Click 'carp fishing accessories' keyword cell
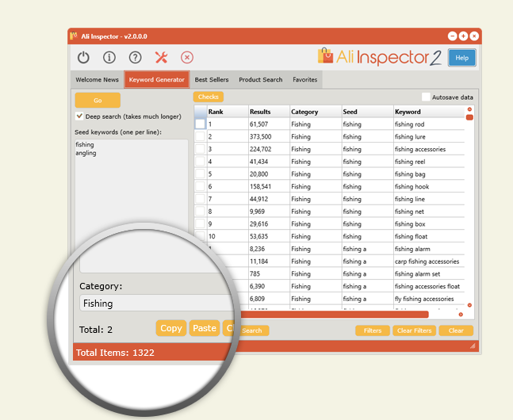The width and height of the screenshot is (513, 420). (x=429, y=261)
